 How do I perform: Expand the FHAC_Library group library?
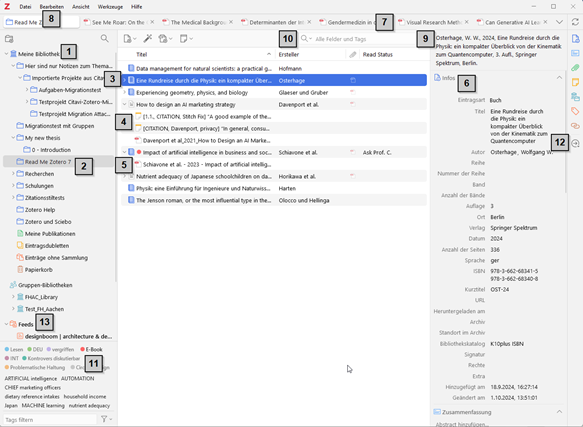[x=13, y=297]
